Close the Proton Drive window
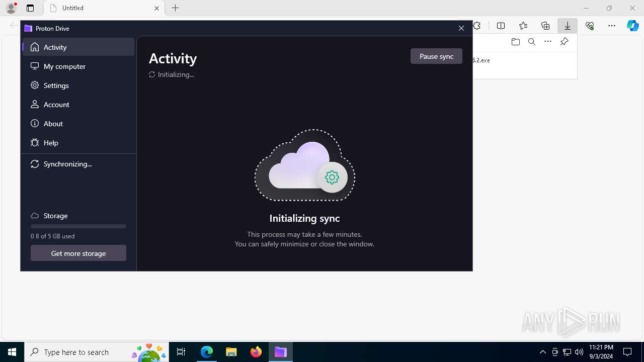The height and width of the screenshot is (362, 644). click(x=461, y=28)
